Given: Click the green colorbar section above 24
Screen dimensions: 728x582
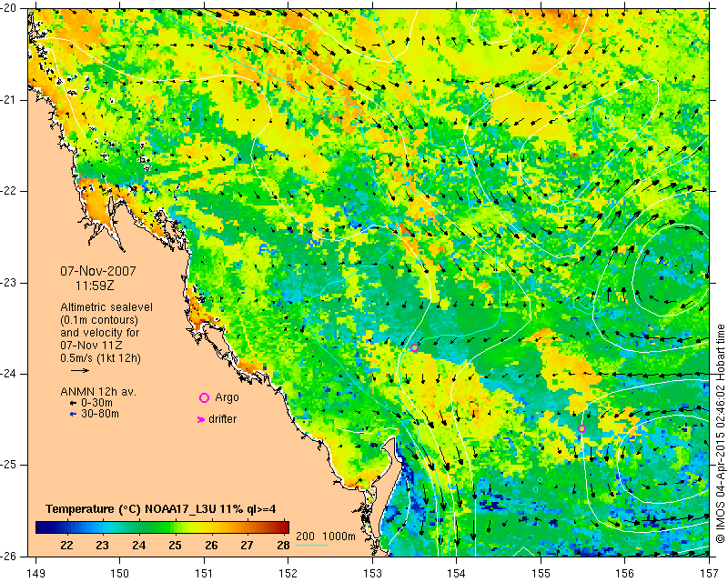Looking at the screenshot, I should tap(139, 527).
